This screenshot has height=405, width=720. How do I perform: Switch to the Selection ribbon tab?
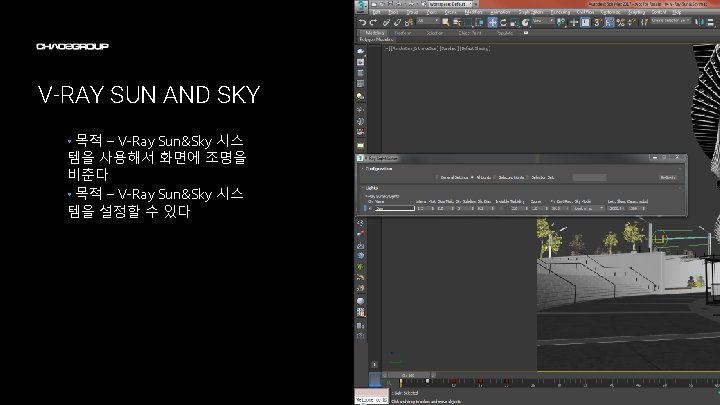(434, 33)
